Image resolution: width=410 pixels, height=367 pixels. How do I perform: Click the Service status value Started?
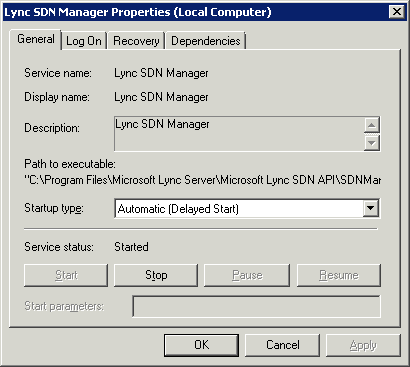point(131,247)
